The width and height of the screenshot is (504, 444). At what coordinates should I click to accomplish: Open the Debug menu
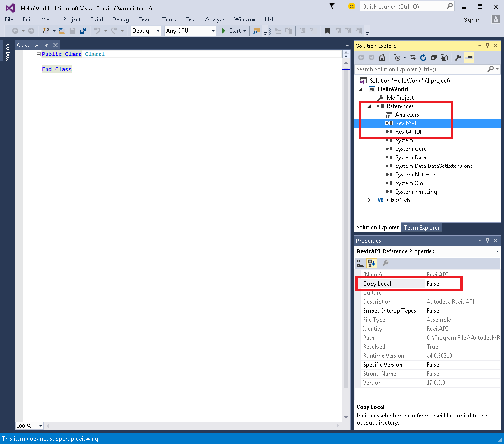[120, 19]
